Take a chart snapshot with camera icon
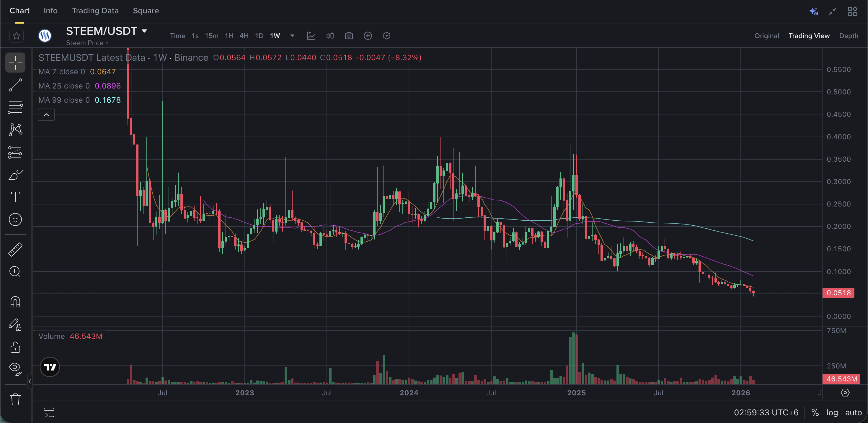The width and height of the screenshot is (868, 423). click(349, 36)
